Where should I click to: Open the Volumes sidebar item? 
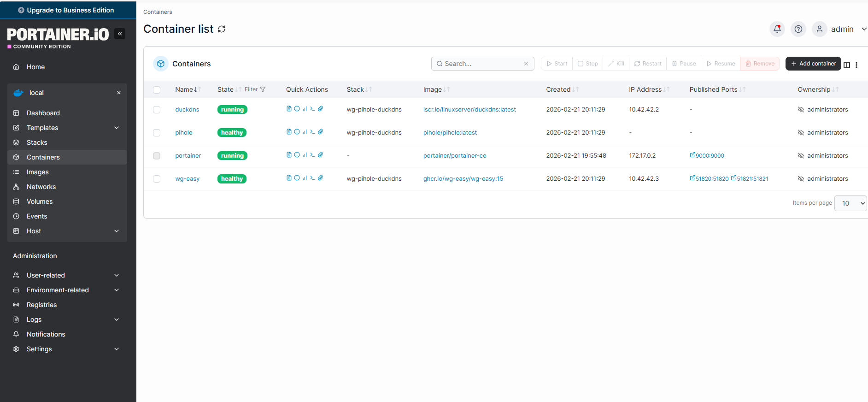[40, 201]
